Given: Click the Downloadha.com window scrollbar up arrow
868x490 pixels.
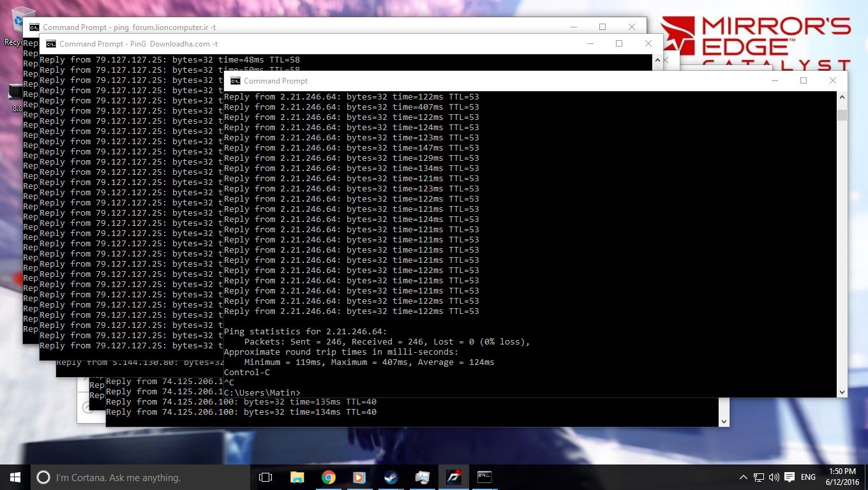Looking at the screenshot, I should click(657, 60).
